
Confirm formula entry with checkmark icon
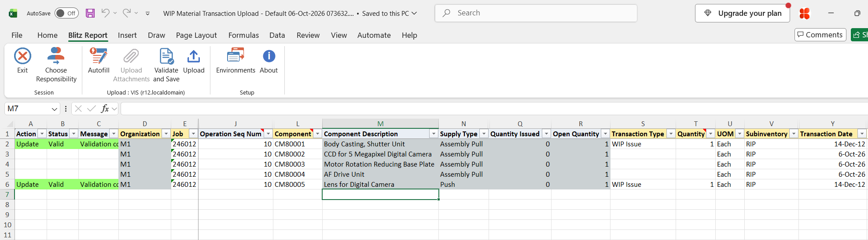tap(92, 109)
